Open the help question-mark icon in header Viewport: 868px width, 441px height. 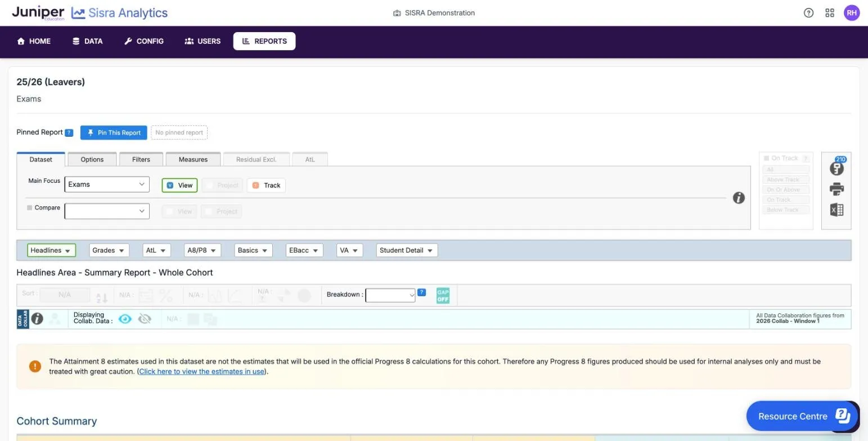pos(808,13)
